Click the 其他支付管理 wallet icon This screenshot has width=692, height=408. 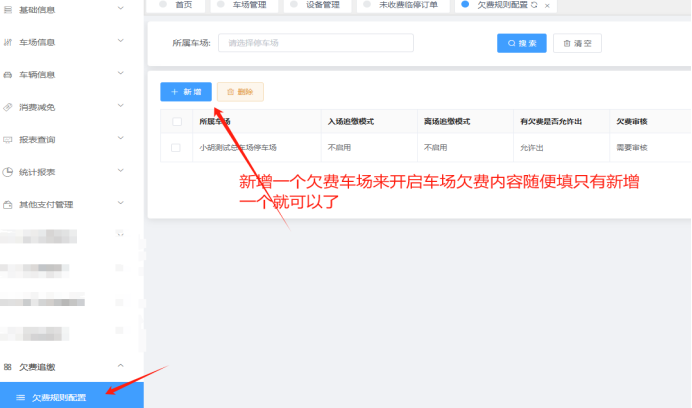(8, 204)
